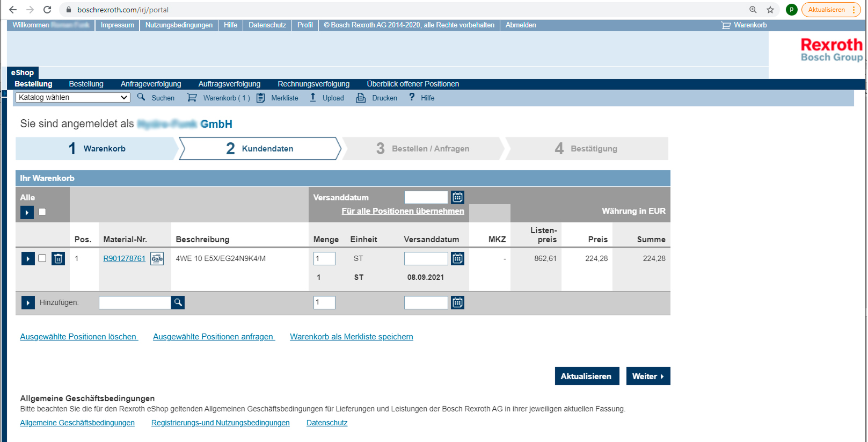
Task: Delete position 1 with trash icon
Action: click(x=58, y=259)
